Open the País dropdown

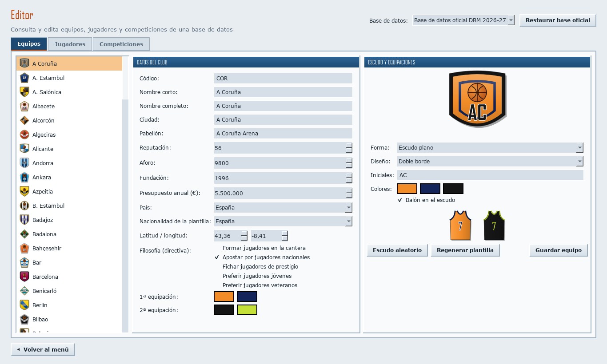[283, 207]
